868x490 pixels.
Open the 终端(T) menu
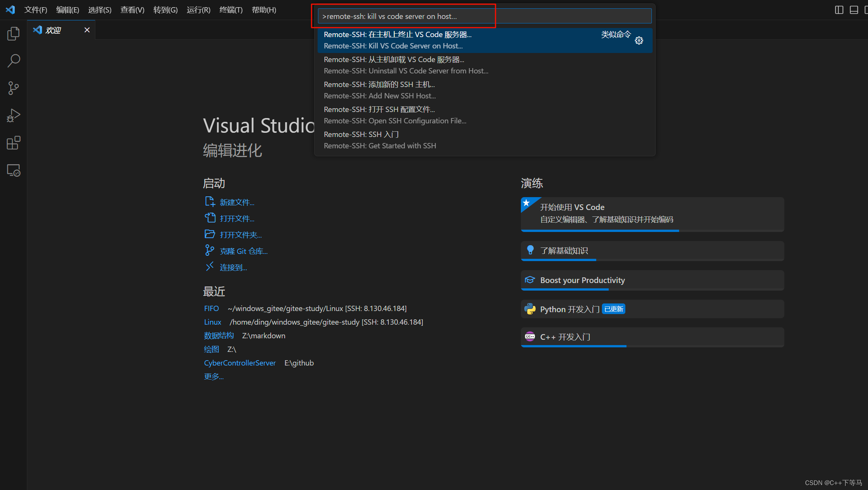click(x=231, y=10)
